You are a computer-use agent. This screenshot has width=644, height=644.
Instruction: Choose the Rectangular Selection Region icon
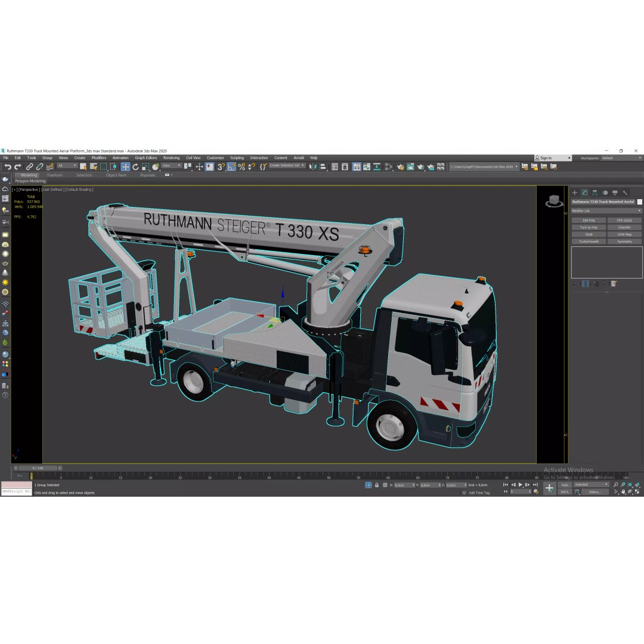(104, 167)
